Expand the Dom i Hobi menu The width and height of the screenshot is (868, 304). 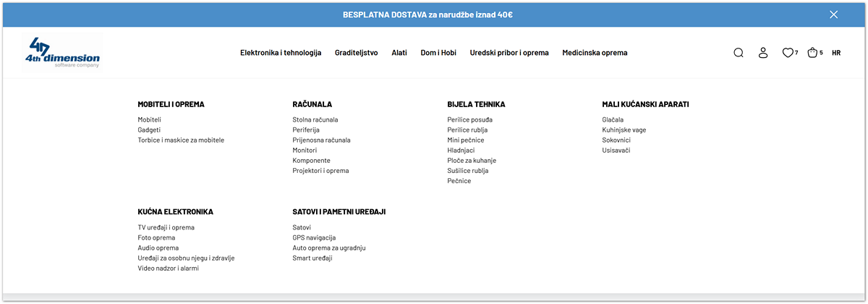[x=438, y=53]
